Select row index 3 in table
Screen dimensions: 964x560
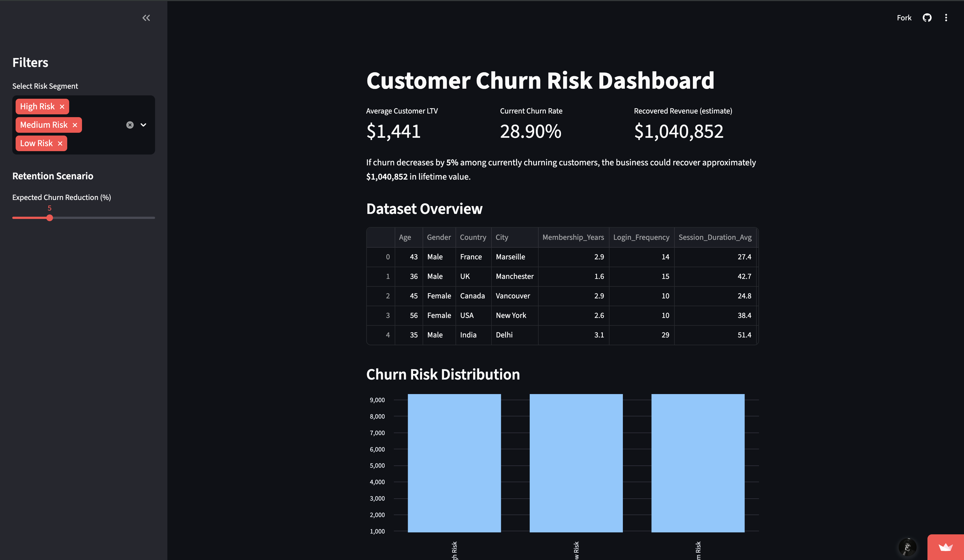coord(381,316)
